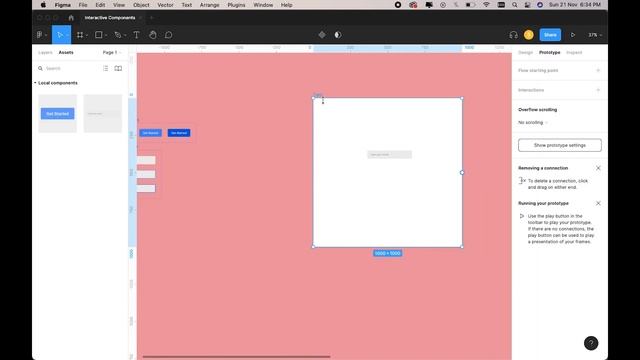Switch to the Prototype tab
The height and width of the screenshot is (360, 640).
549,53
